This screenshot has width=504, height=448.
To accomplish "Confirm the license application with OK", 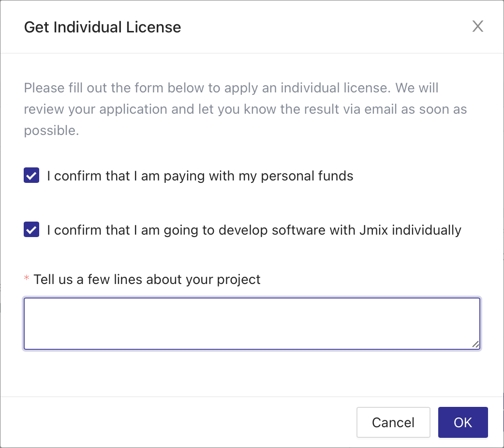I will [462, 422].
